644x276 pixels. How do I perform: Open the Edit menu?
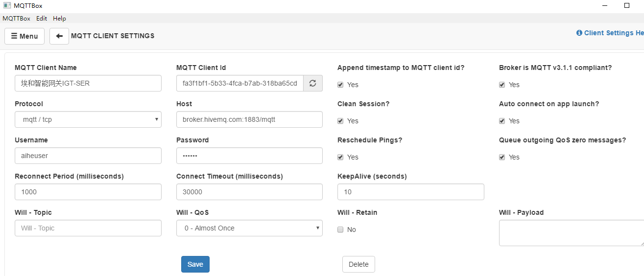click(x=42, y=19)
